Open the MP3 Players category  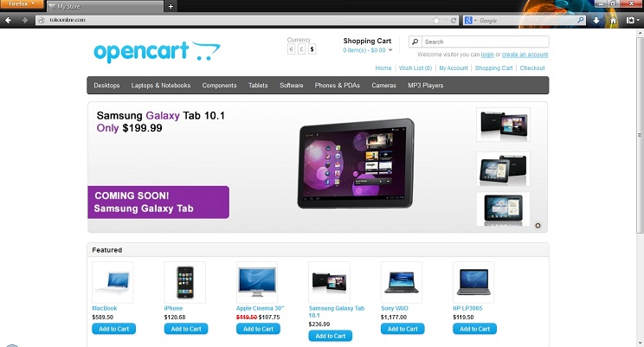[426, 86]
